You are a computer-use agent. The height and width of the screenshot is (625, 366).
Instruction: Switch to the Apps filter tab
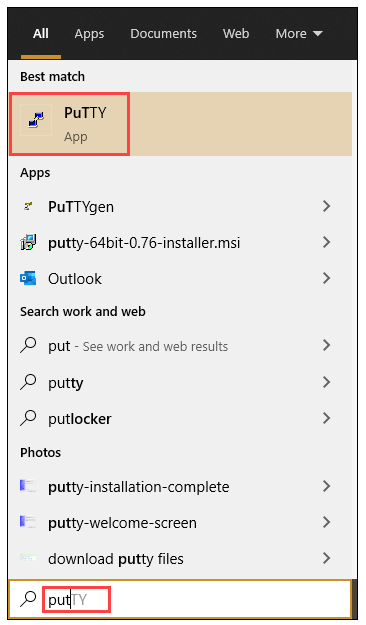pos(89,34)
